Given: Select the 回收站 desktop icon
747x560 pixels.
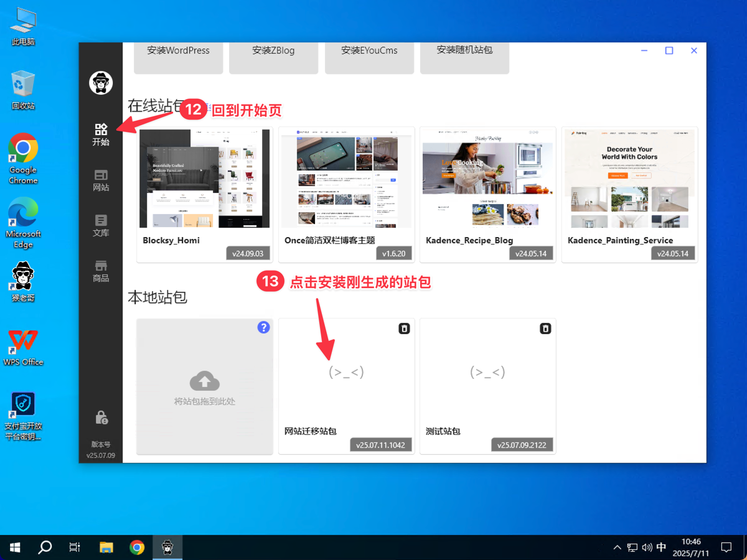Looking at the screenshot, I should click(23, 90).
